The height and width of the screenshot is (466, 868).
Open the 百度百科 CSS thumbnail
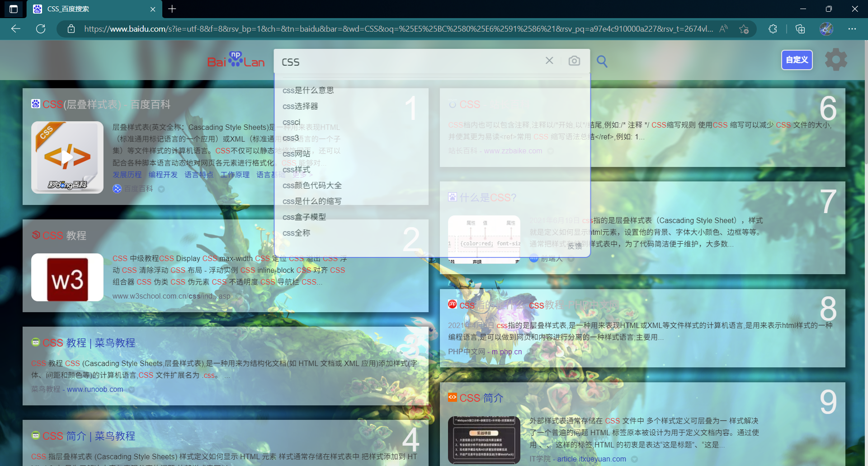67,157
